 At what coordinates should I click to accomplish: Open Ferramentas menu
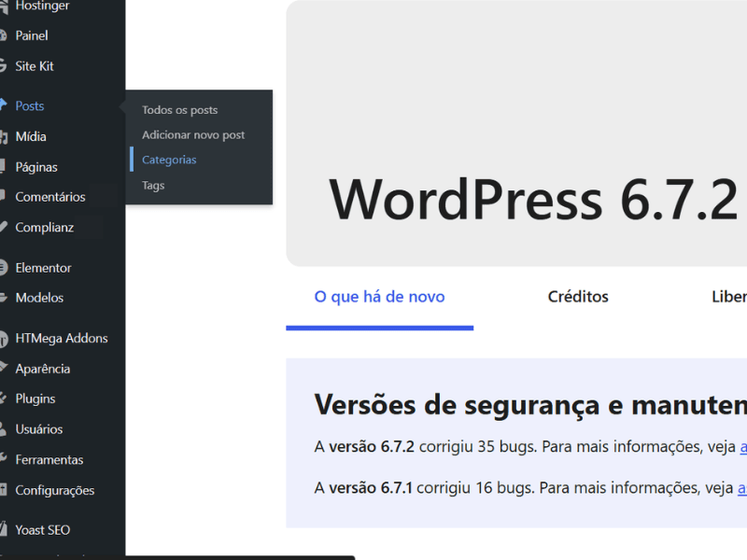click(49, 460)
